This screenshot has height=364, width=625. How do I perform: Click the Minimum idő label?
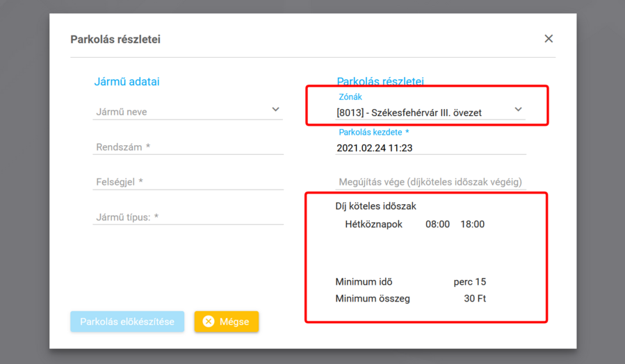click(364, 282)
